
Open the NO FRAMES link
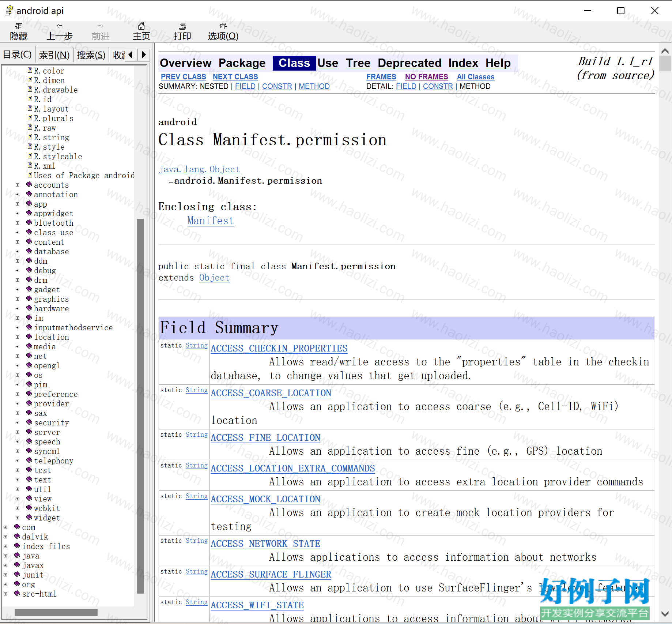coord(426,77)
